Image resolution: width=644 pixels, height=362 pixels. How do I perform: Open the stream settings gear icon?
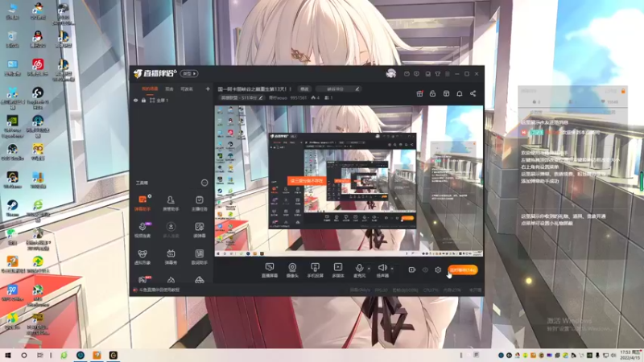point(438,269)
